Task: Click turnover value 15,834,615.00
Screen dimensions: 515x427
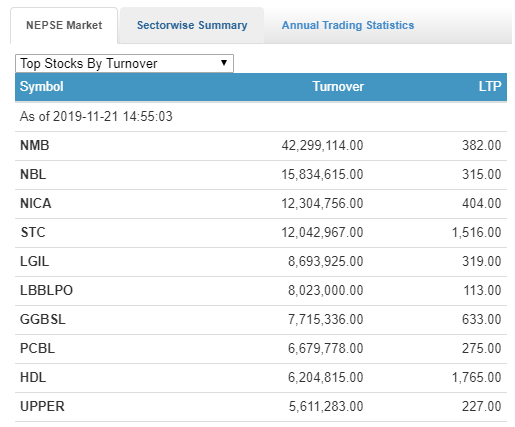Action: tap(322, 175)
